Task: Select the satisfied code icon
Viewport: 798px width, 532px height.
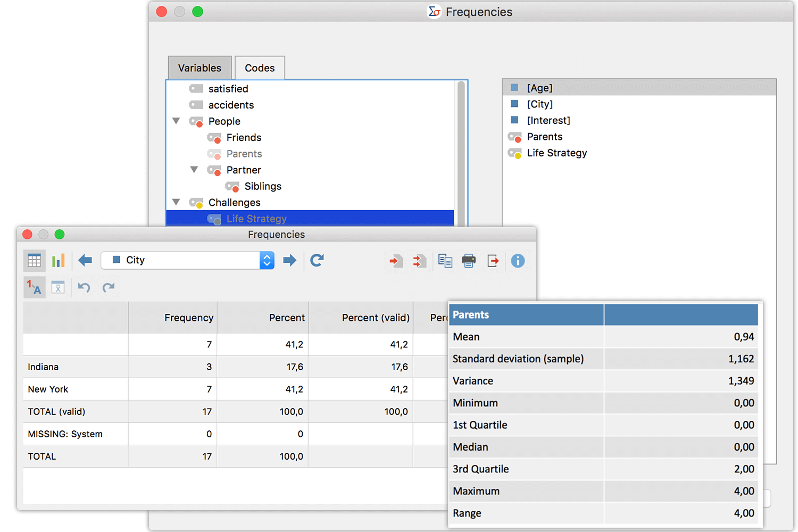Action: (196, 89)
